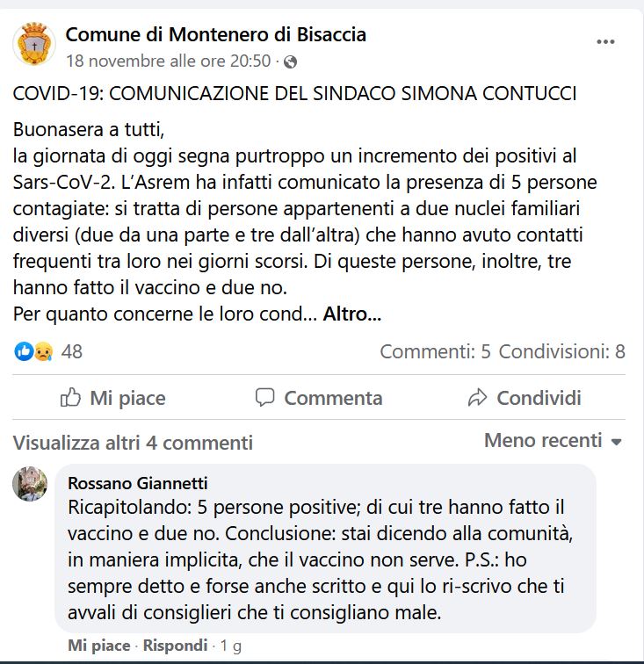Like the comment via Mi piace
644x664 pixels.
coord(98,646)
